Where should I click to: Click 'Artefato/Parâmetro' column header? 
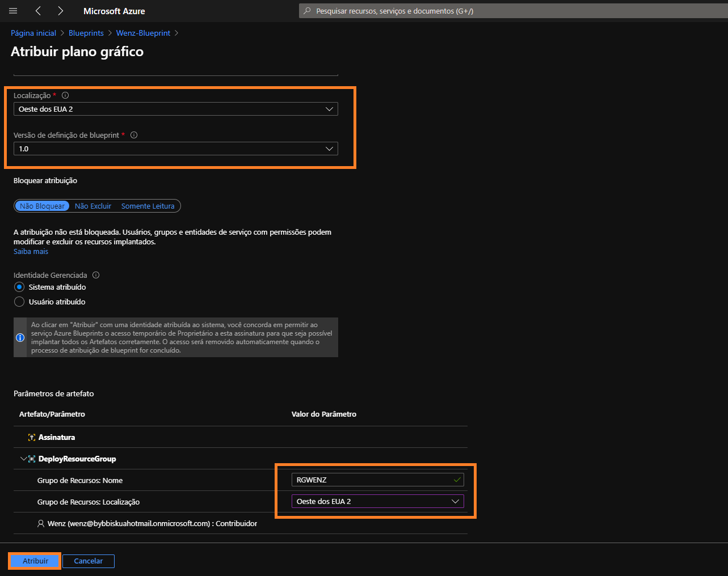tap(52, 414)
